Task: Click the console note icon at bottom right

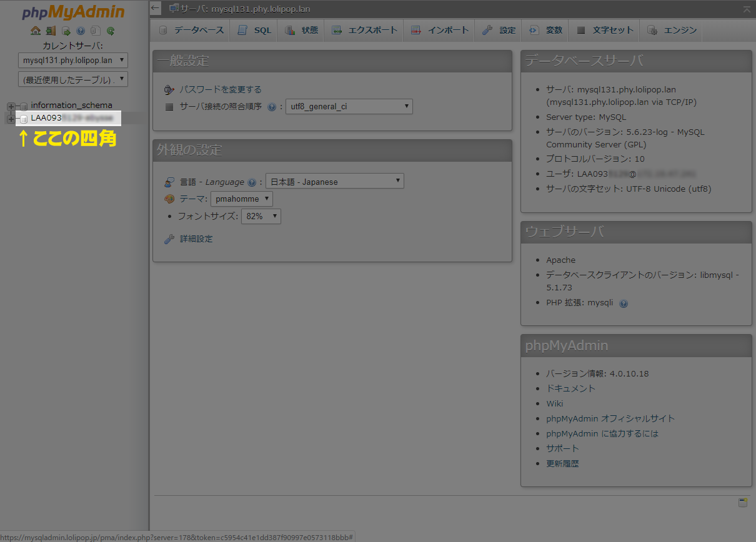Action: click(x=743, y=503)
